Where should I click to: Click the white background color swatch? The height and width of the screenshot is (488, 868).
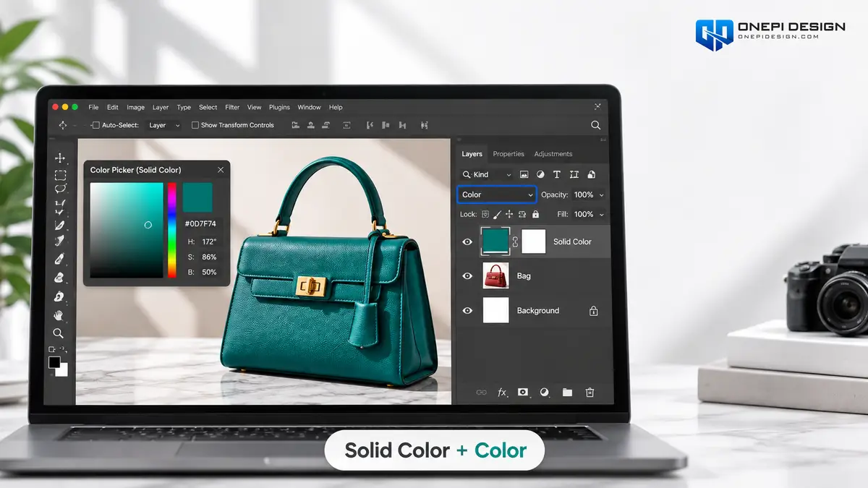tap(63, 369)
